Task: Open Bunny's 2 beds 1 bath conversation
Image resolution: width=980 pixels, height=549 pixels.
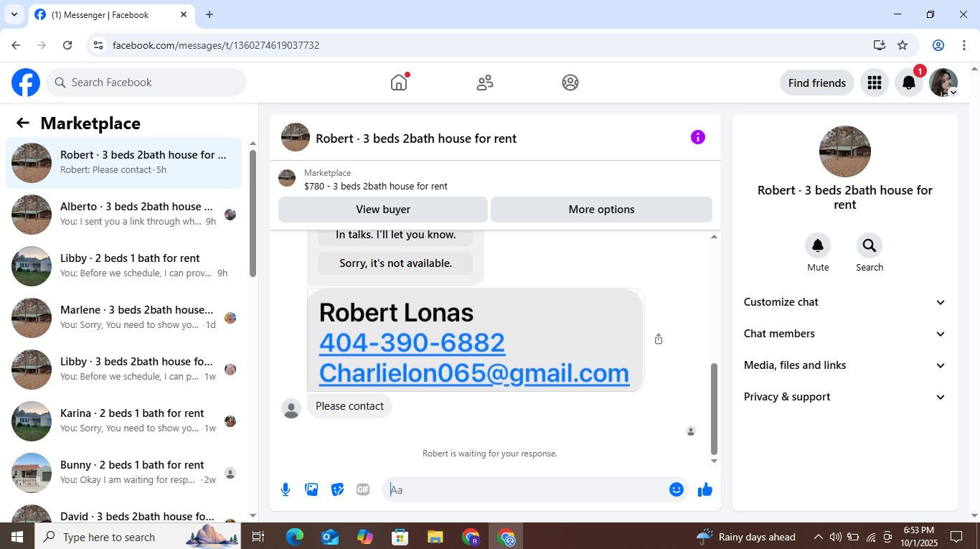Action: [x=123, y=473]
